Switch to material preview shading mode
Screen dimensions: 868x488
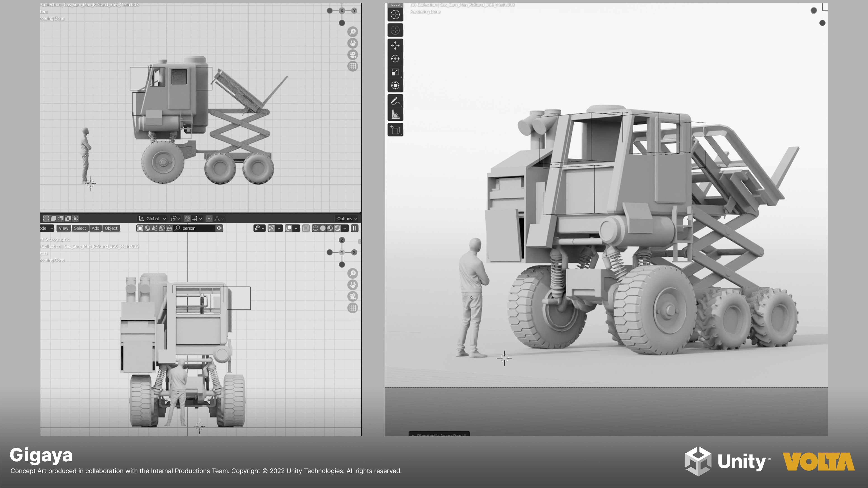coord(330,228)
